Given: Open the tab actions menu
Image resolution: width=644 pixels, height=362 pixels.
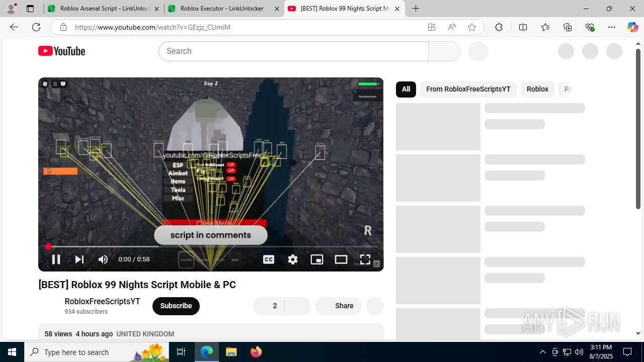Looking at the screenshot, I should click(30, 9).
